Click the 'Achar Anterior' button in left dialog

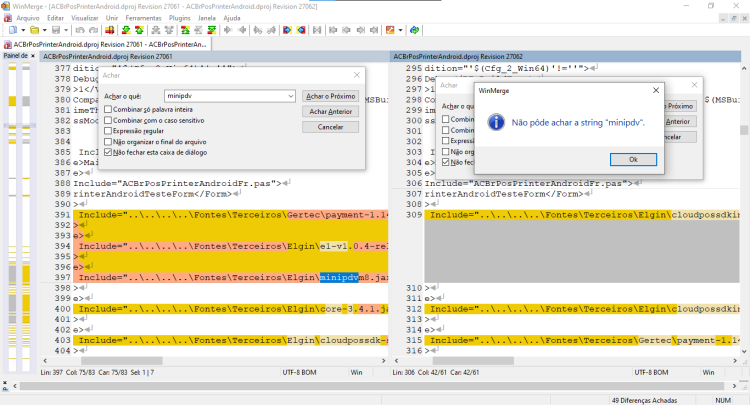[x=331, y=111]
